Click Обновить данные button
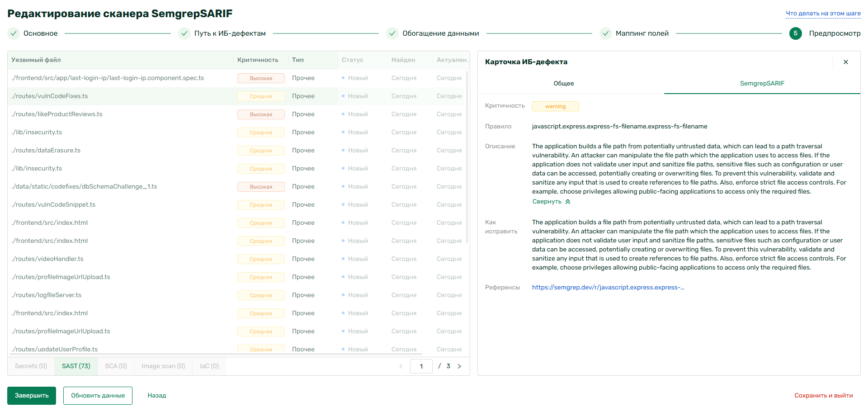 pos(98,396)
